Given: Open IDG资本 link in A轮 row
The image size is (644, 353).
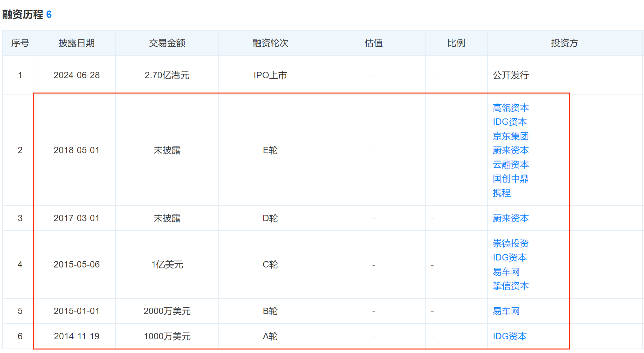Looking at the screenshot, I should click(509, 336).
